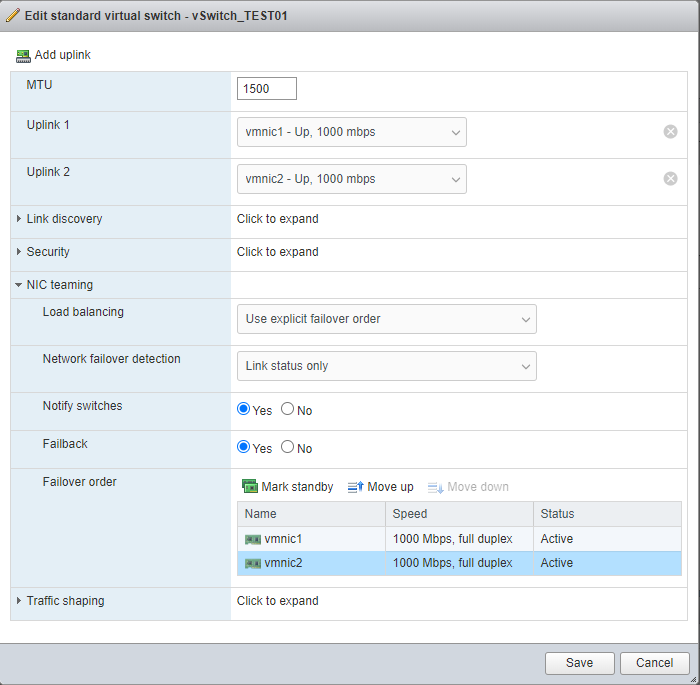This screenshot has height=685, width=700.
Task: Click the Add uplink network card icon
Action: coord(23,56)
